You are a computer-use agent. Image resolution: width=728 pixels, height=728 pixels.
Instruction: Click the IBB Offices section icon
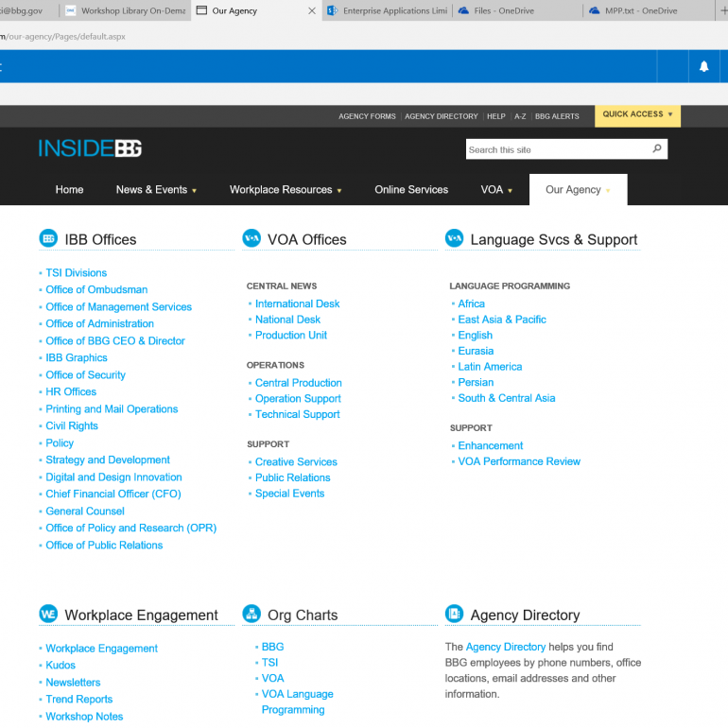[x=48, y=238]
